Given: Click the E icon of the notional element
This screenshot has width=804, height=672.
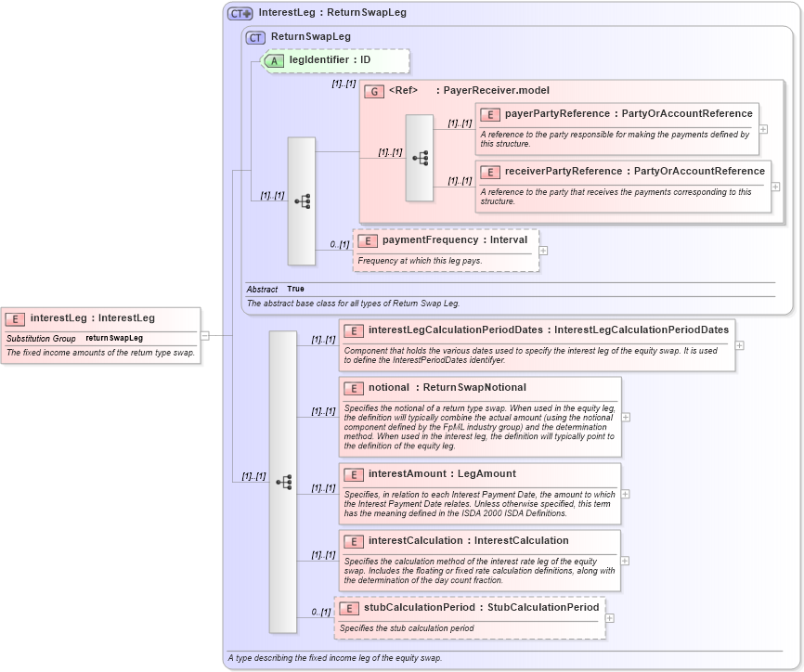Looking at the screenshot, I should (x=352, y=387).
